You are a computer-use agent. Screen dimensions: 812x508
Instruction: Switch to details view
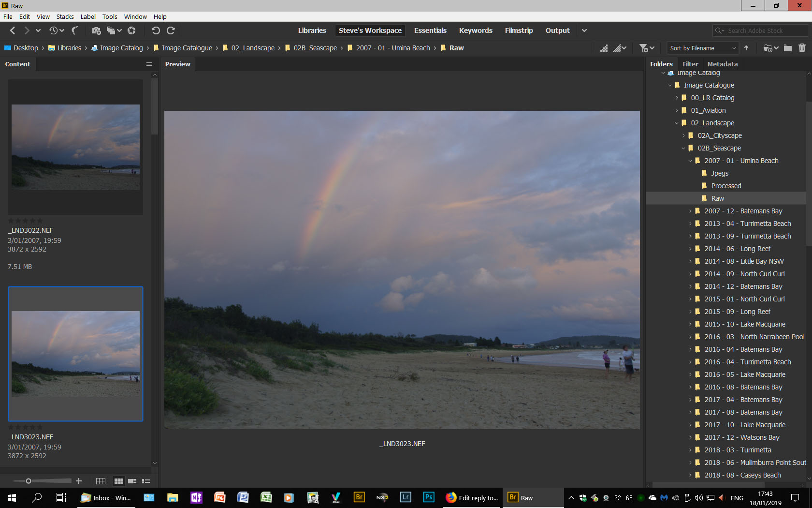click(x=132, y=481)
